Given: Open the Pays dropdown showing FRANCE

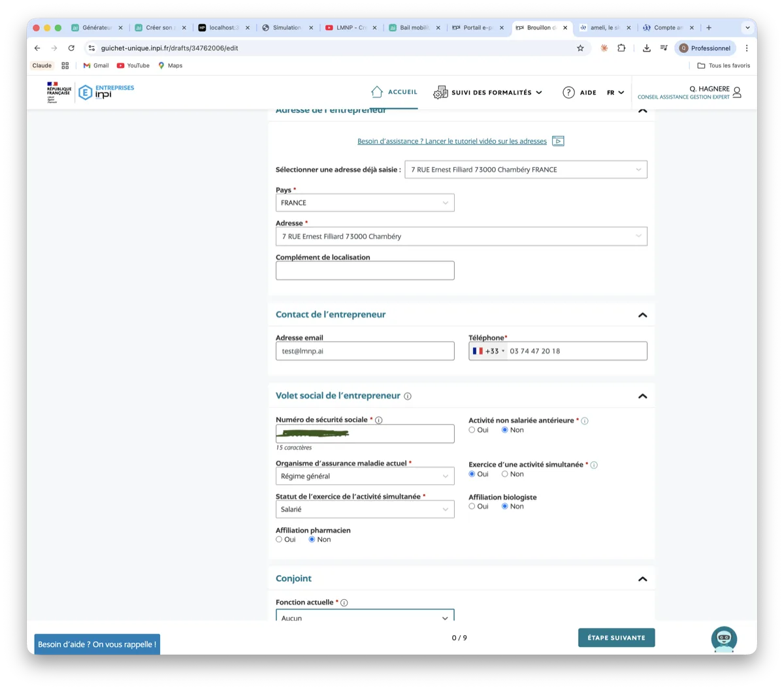Looking at the screenshot, I should (365, 203).
